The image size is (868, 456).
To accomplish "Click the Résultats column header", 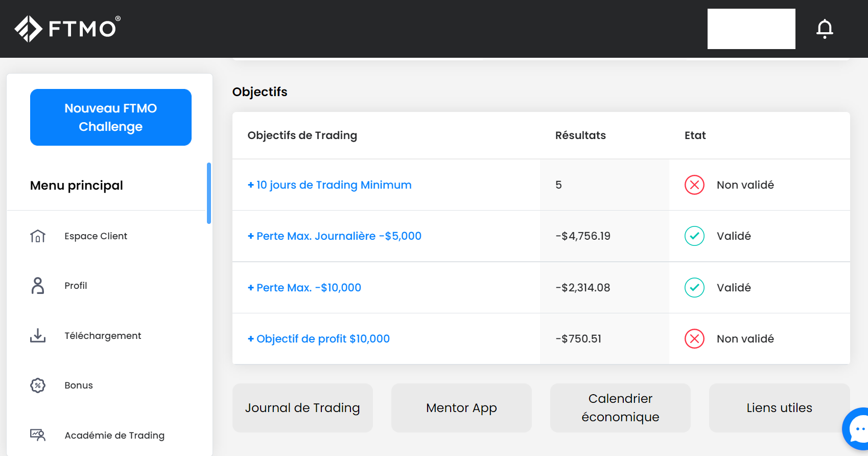I will click(x=580, y=135).
